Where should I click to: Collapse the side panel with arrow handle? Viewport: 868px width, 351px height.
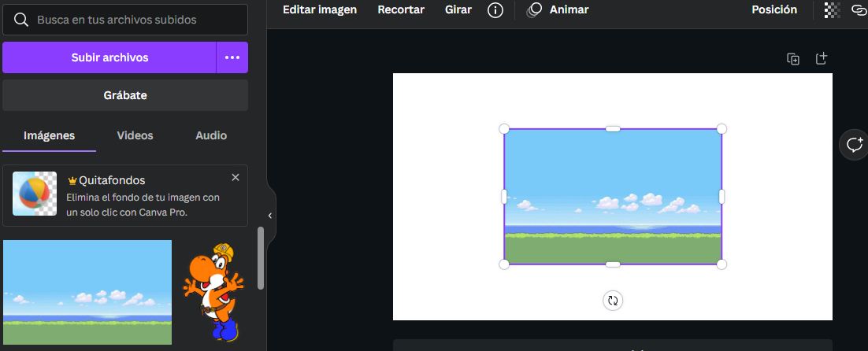[270, 216]
